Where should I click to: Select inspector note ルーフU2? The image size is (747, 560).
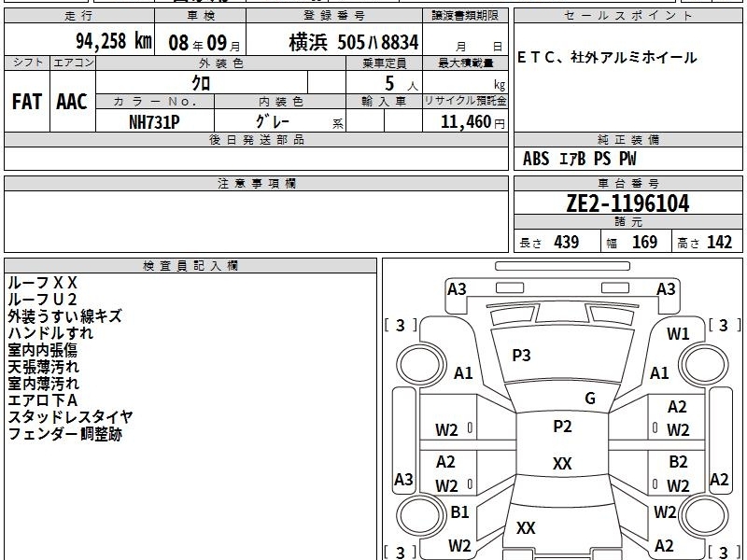42,300
